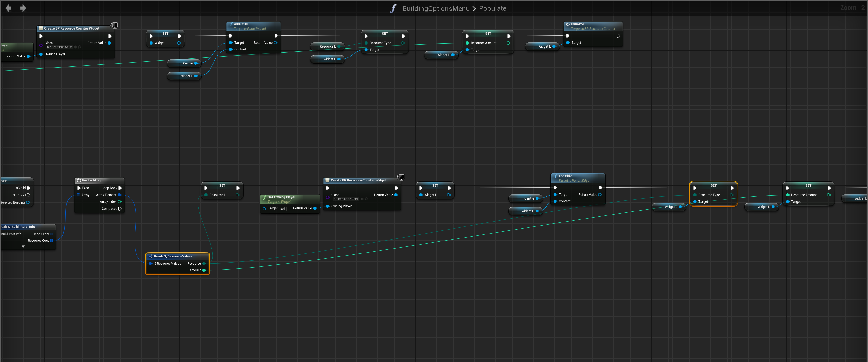Click the function icon before BuildingOptionsMenu
This screenshot has height=362, width=868.
pyautogui.click(x=393, y=8)
